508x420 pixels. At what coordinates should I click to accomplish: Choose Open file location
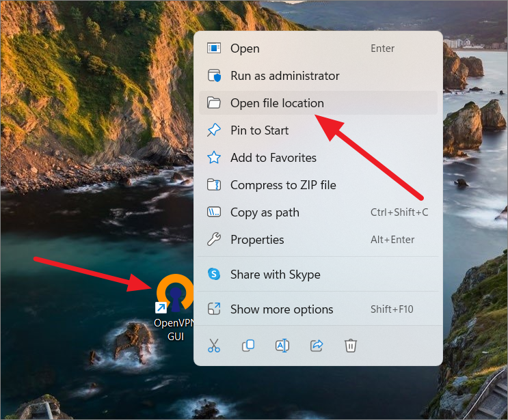coord(318,103)
